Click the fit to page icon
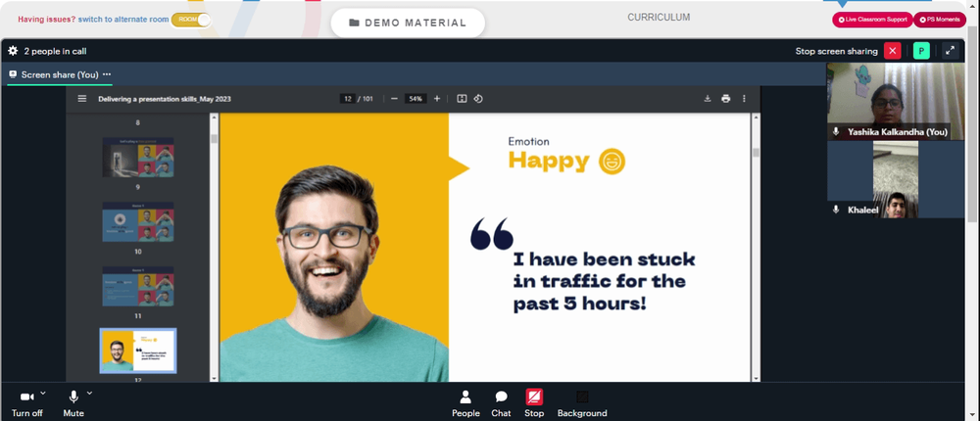This screenshot has width=980, height=421. [462, 99]
